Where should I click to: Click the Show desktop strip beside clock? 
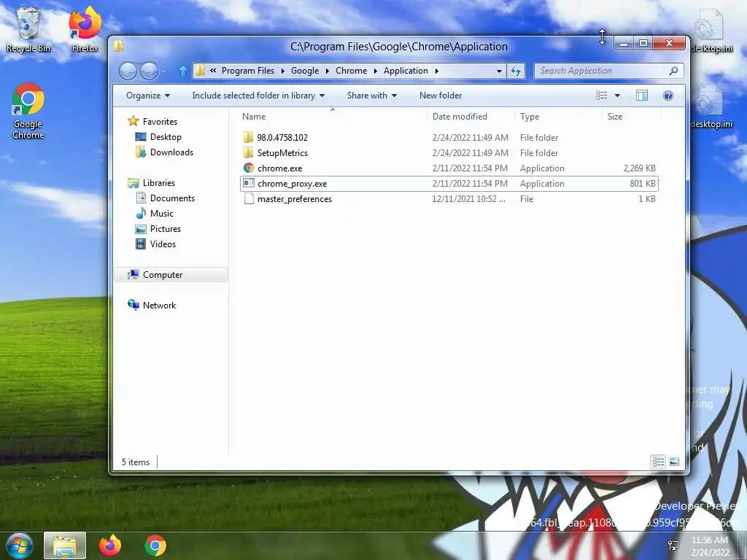coord(741,545)
